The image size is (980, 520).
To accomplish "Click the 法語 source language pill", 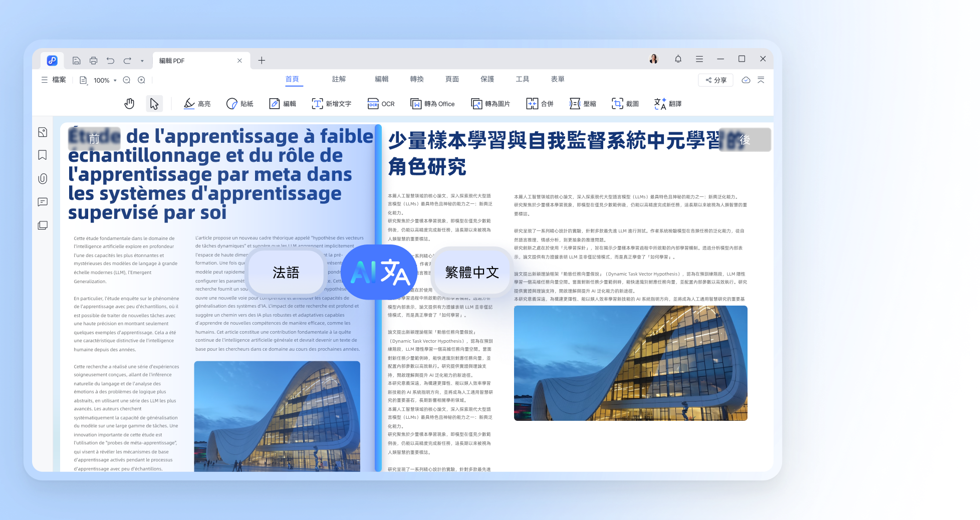I will (286, 273).
